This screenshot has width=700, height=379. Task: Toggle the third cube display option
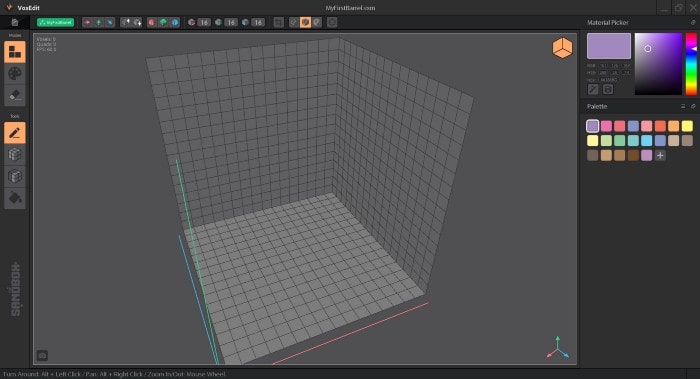317,22
